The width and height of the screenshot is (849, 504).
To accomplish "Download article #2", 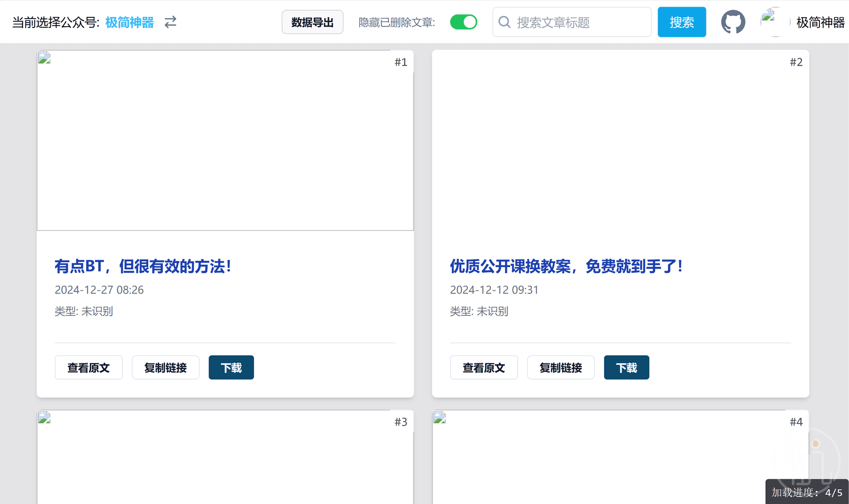I will click(x=626, y=367).
